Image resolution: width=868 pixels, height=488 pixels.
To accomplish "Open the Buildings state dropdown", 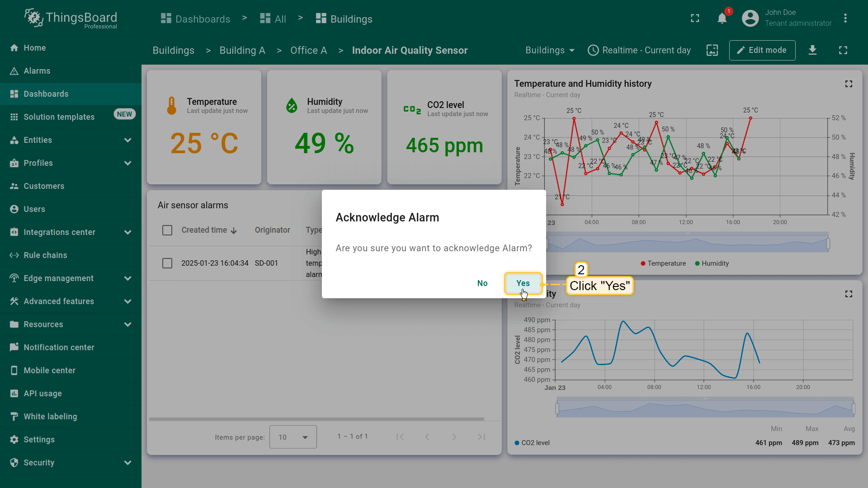I will 550,50.
